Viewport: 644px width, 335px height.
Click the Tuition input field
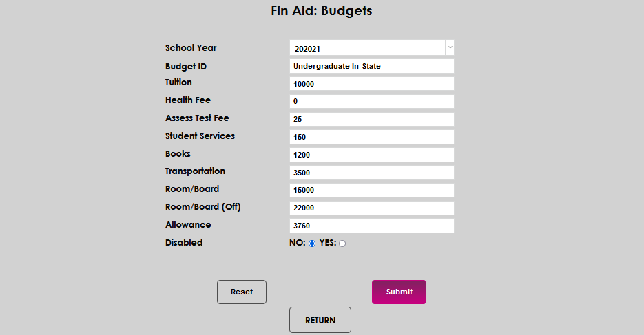coord(371,84)
